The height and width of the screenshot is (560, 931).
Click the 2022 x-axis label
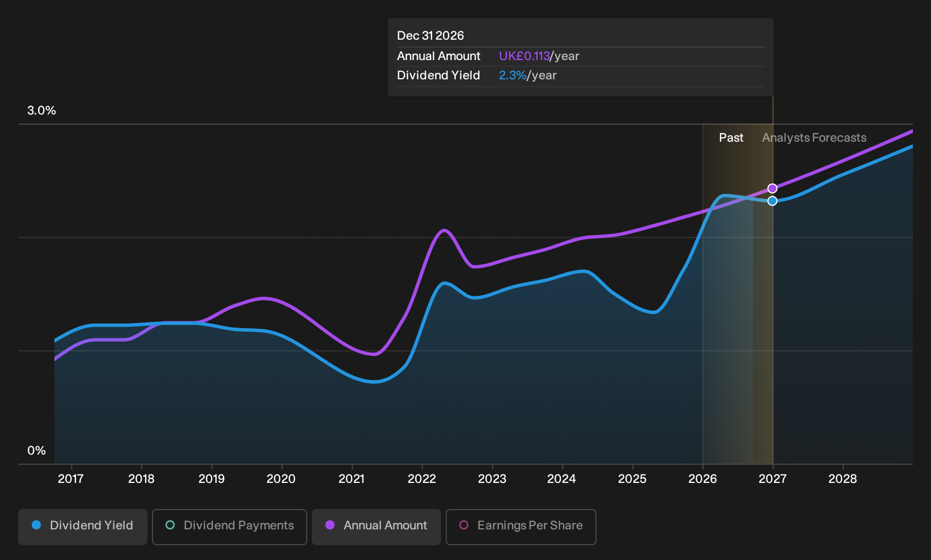[x=422, y=479]
